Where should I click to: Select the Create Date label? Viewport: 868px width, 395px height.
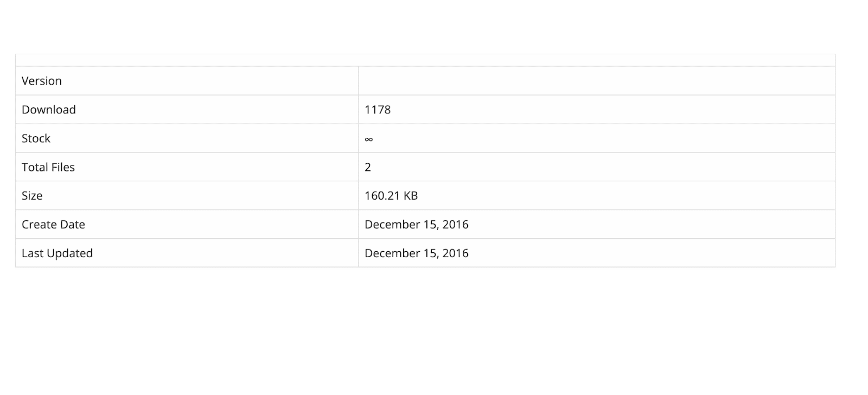53,225
